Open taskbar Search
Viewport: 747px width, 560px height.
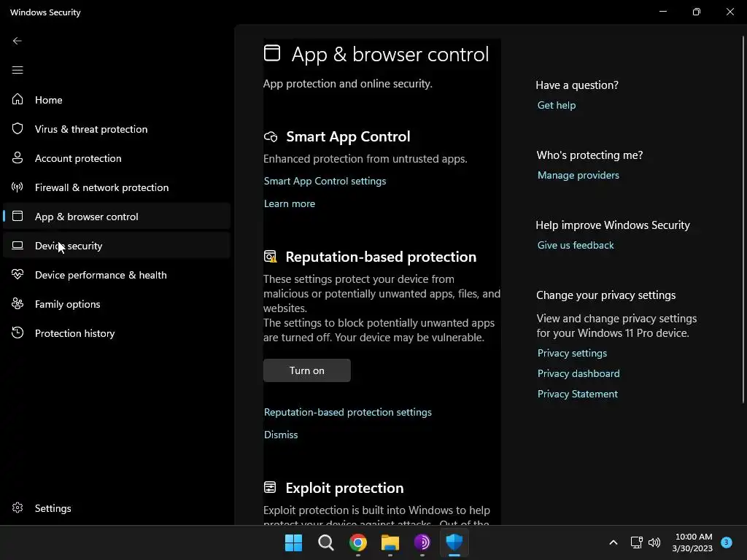[326, 542]
